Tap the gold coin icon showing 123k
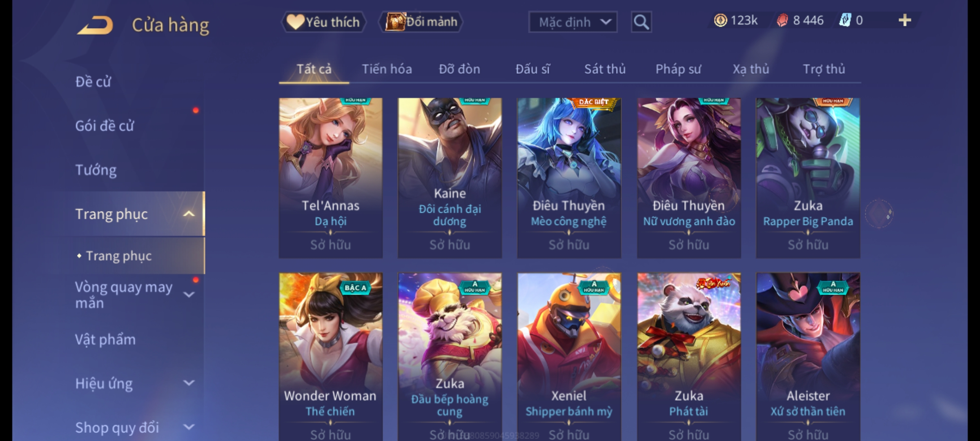 [720, 20]
